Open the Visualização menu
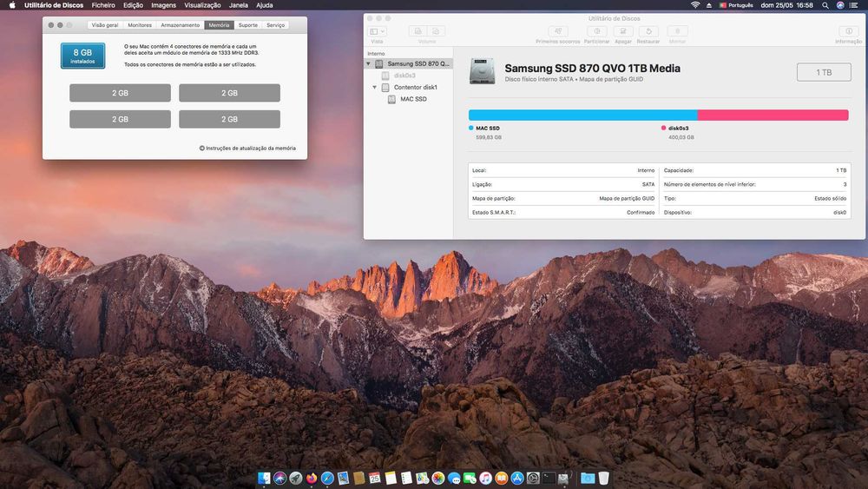The height and width of the screenshot is (489, 868). coord(202,5)
